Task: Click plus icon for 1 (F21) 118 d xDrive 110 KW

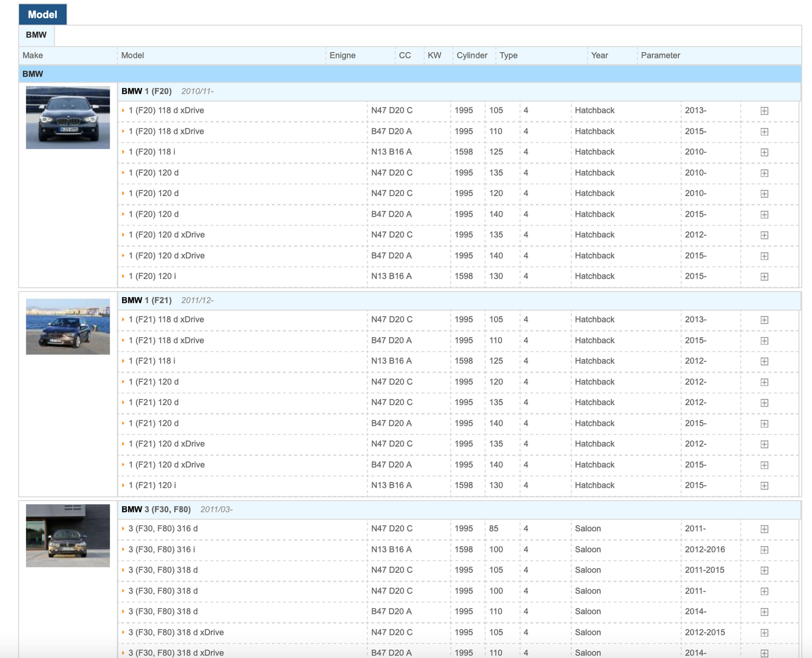Action: pyautogui.click(x=764, y=341)
